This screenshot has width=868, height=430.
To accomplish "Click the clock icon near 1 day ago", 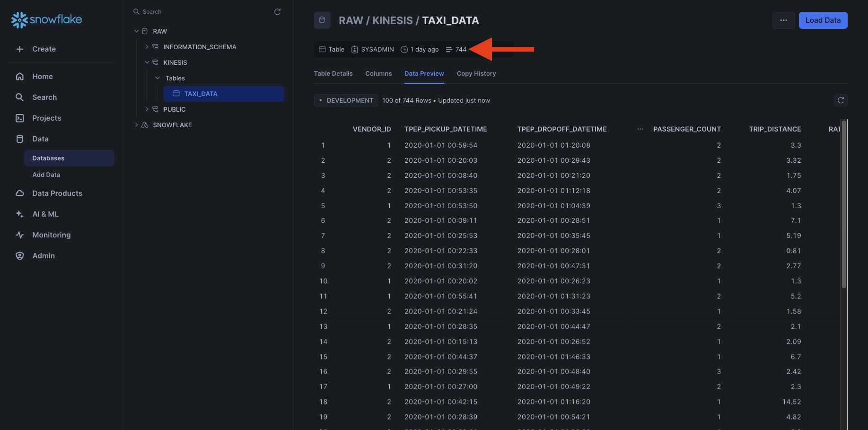I will click(x=404, y=49).
